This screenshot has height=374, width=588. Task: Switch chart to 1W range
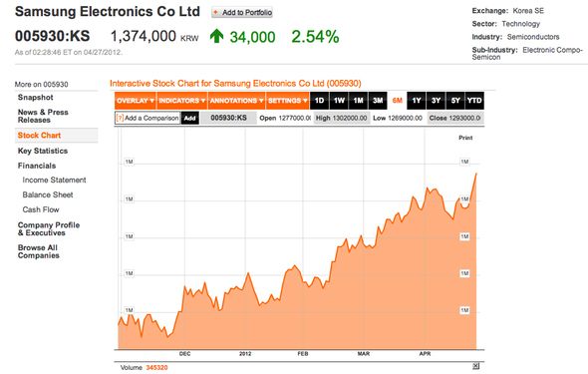tap(339, 101)
